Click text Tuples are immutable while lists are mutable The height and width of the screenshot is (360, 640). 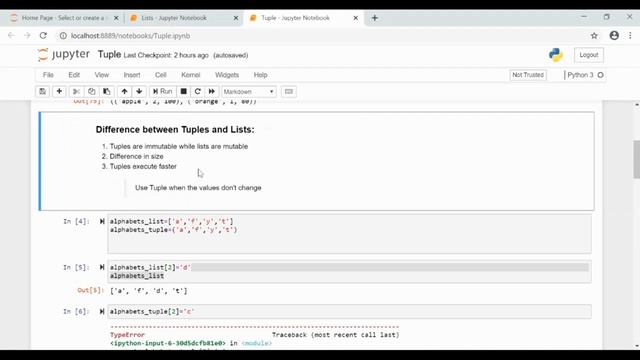(179, 146)
